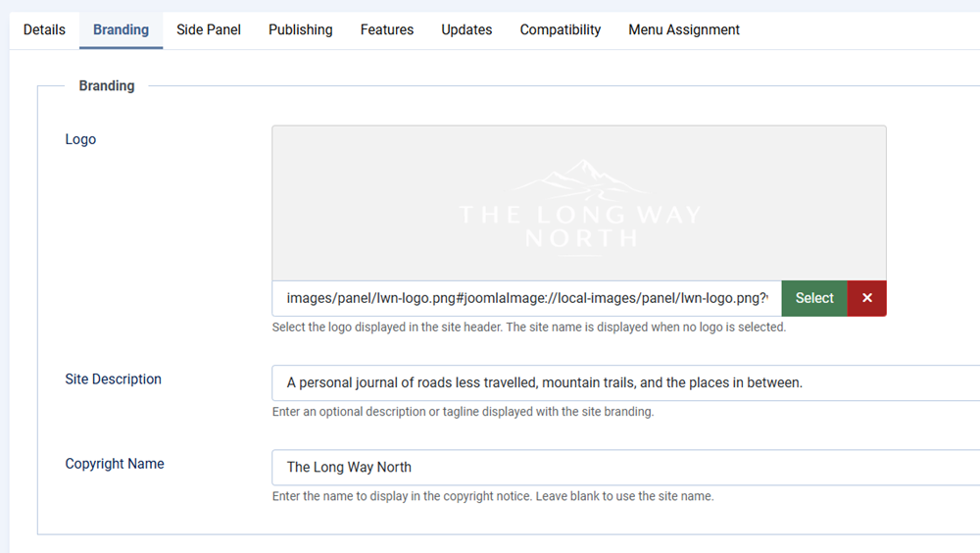Clear the logo with the red X button
Viewport: 980px width, 553px height.
coord(866,298)
